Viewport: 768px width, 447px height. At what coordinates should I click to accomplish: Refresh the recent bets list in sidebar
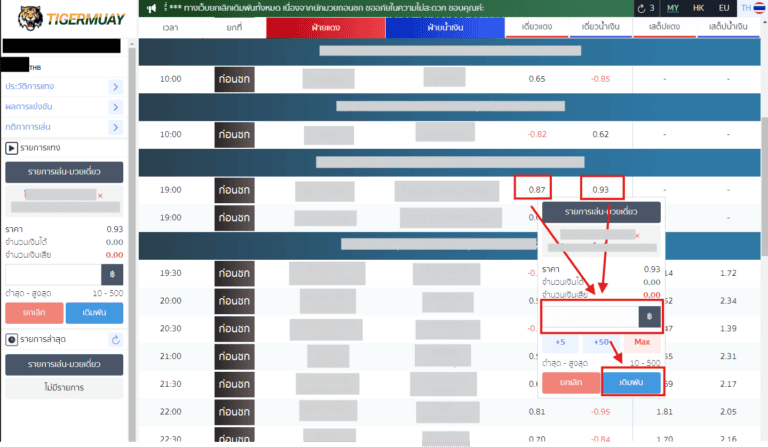click(x=116, y=340)
